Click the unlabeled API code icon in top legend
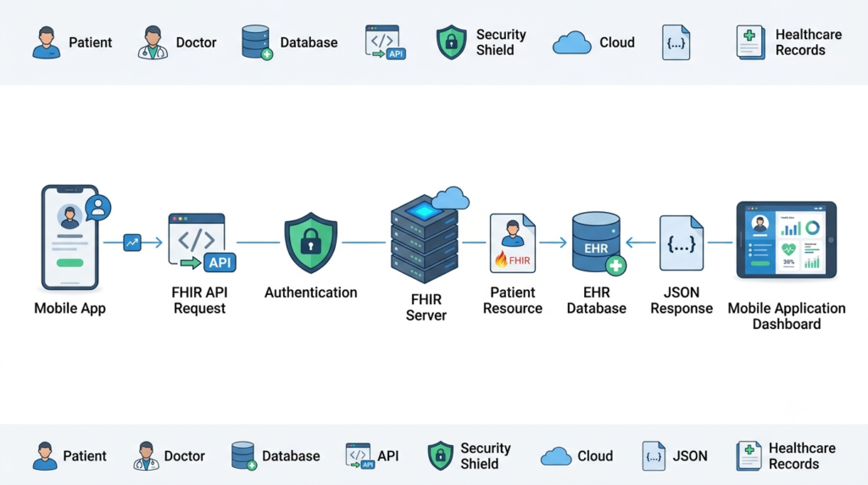Image resolution: width=868 pixels, height=485 pixels. (x=386, y=42)
